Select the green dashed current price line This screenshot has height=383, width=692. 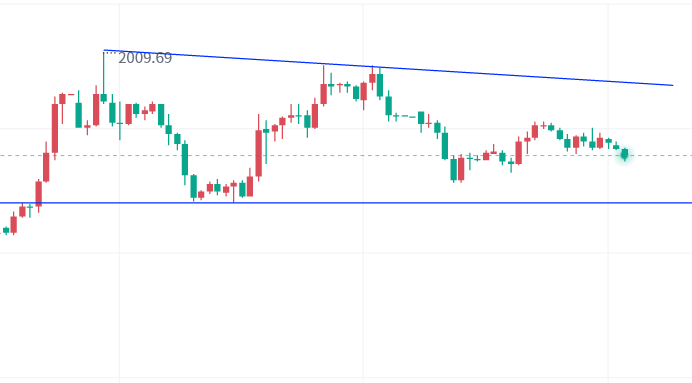point(346,155)
